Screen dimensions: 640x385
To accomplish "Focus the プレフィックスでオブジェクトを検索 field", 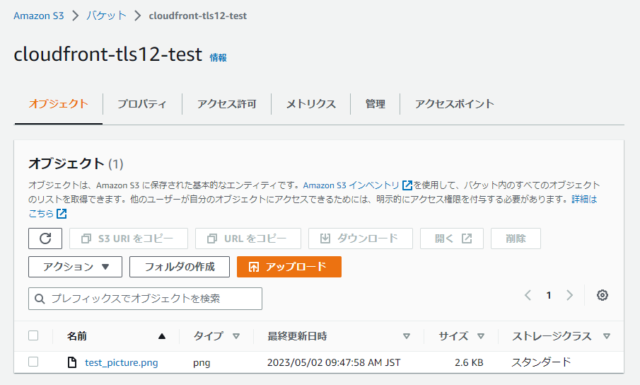I will click(x=145, y=299).
